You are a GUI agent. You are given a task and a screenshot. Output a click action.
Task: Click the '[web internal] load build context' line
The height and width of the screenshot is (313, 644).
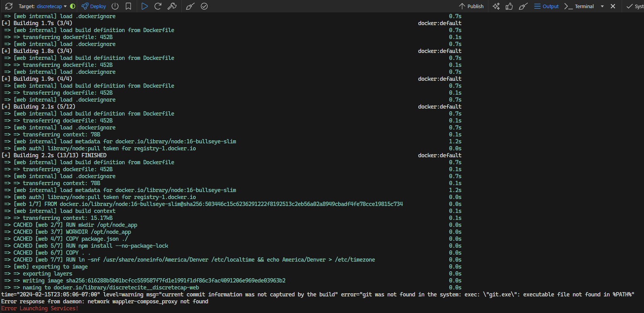(x=60, y=211)
